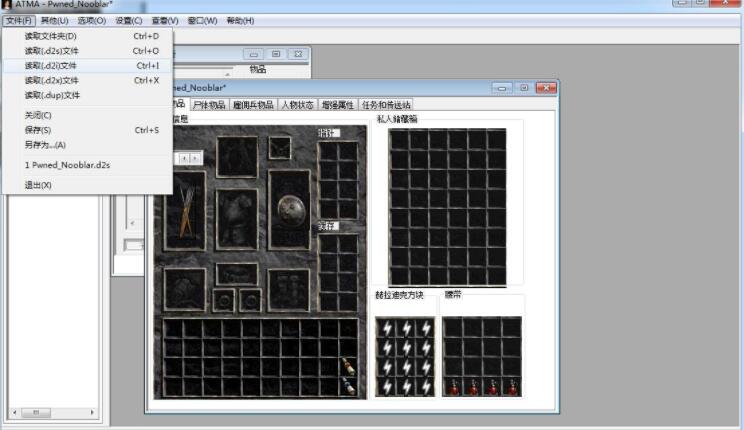Image resolution: width=744 pixels, height=430 pixels.
Task: Switch to the 人物状态 tab
Action: coord(298,105)
